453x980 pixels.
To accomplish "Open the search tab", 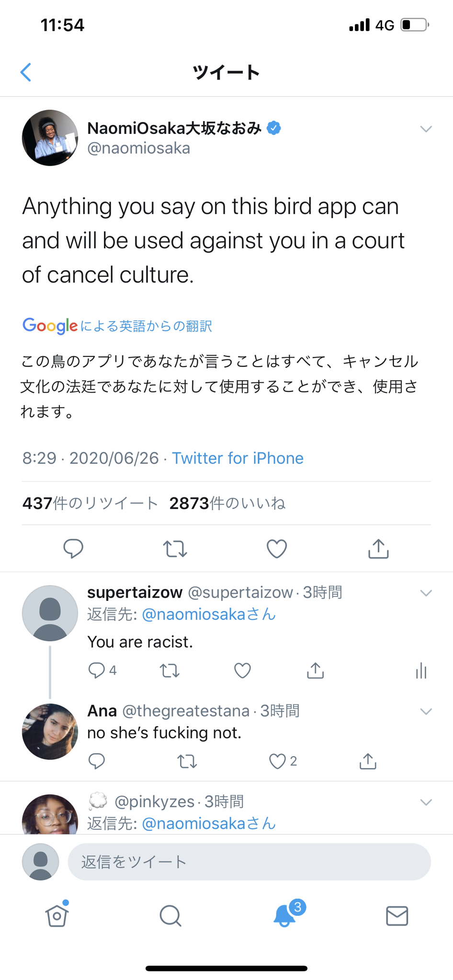I will tap(170, 916).
